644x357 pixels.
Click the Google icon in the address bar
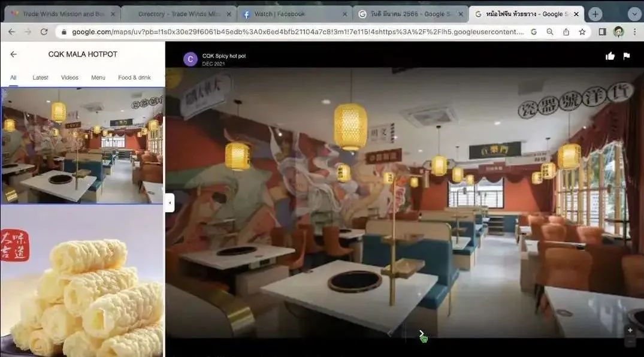[534, 32]
